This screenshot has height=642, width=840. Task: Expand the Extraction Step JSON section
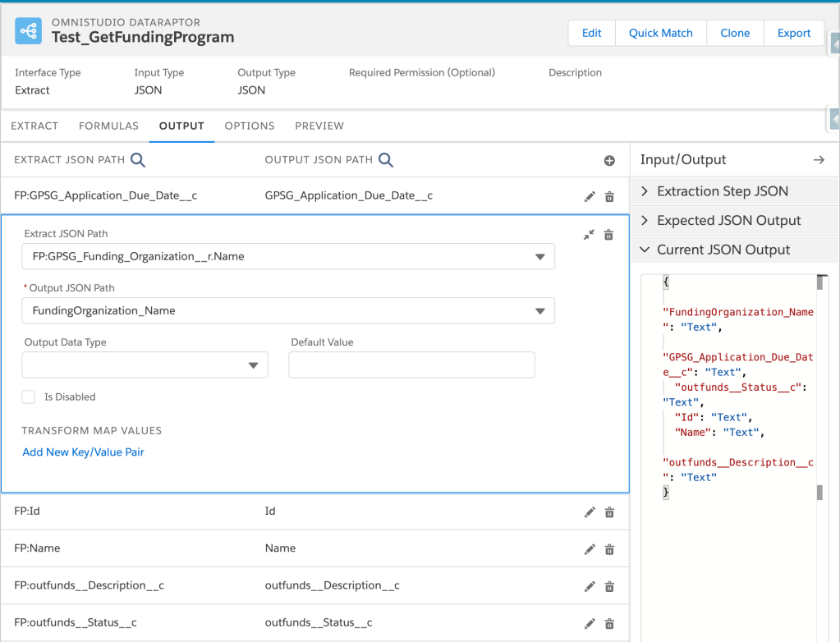click(722, 191)
